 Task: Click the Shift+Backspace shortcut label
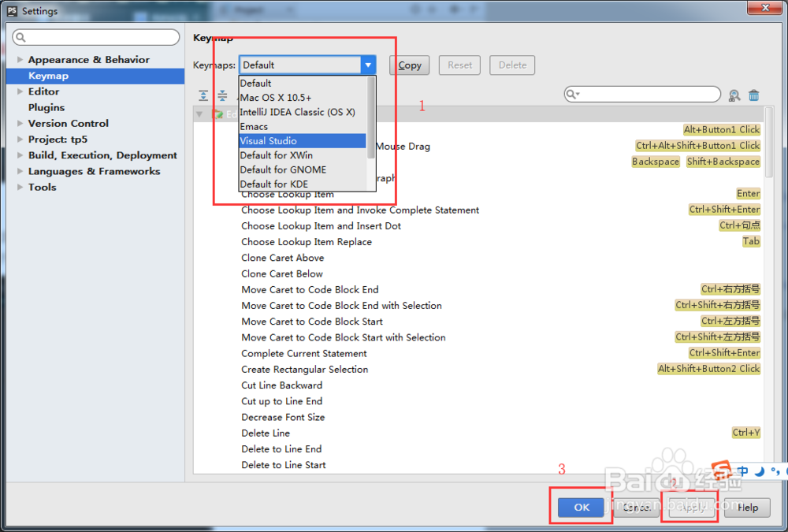pyautogui.click(x=723, y=162)
